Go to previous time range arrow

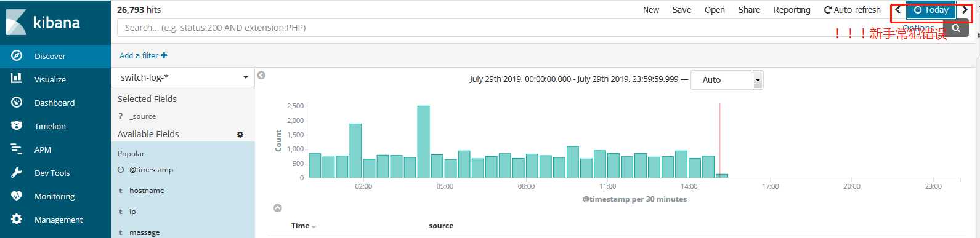898,10
